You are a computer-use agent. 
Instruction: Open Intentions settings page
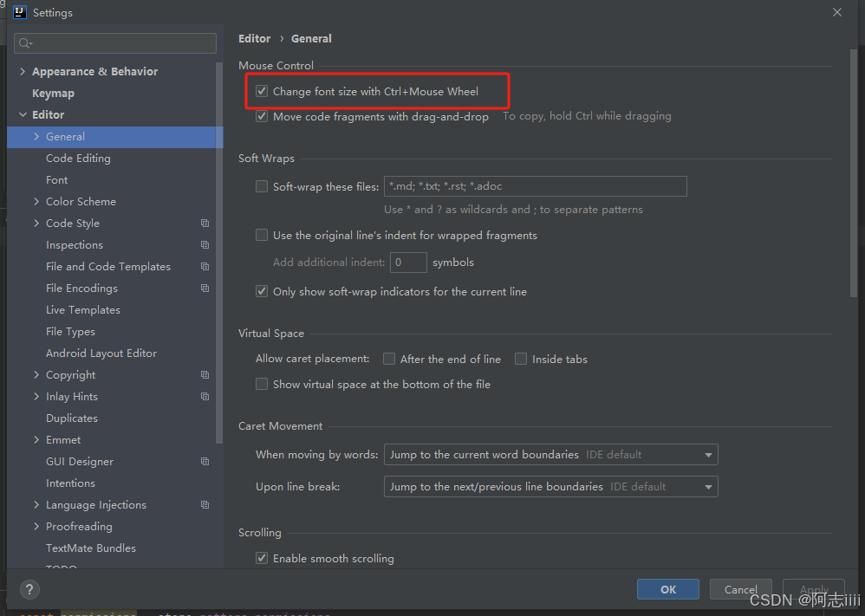point(70,483)
